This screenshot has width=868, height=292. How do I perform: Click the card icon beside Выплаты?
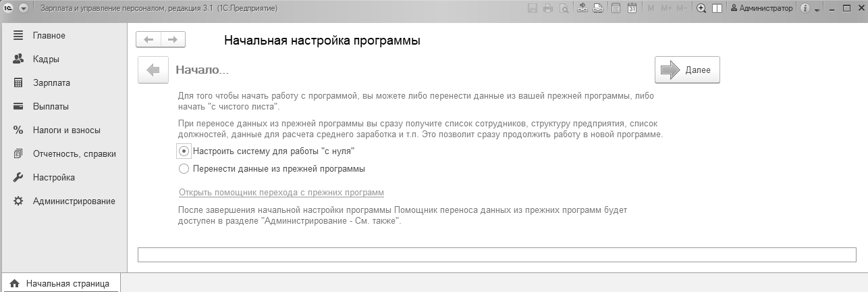pyautogui.click(x=18, y=106)
